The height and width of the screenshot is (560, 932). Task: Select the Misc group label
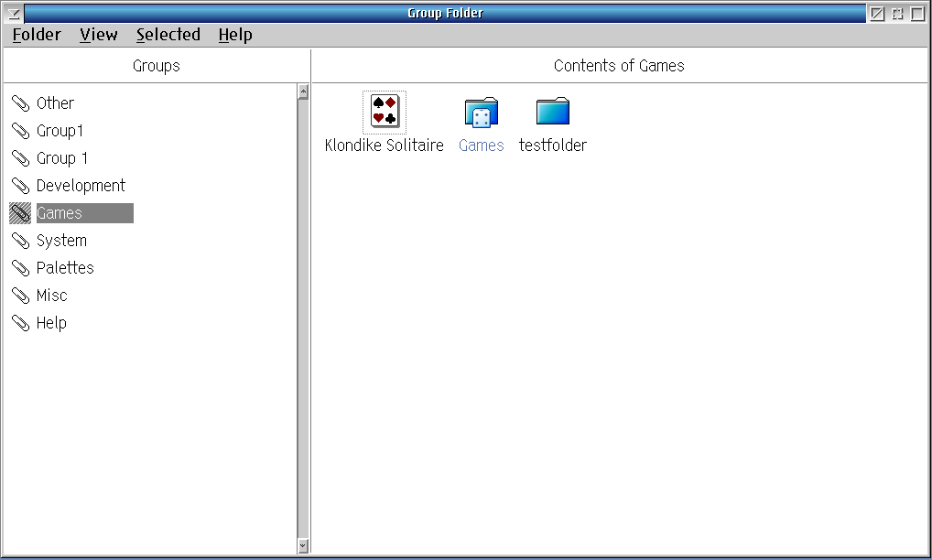click(51, 296)
